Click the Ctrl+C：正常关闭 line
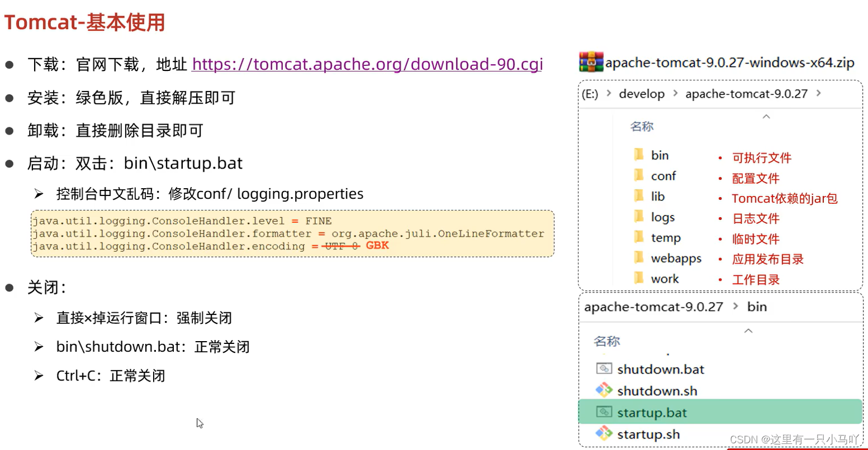Viewport: 868px width, 450px height. point(111,376)
